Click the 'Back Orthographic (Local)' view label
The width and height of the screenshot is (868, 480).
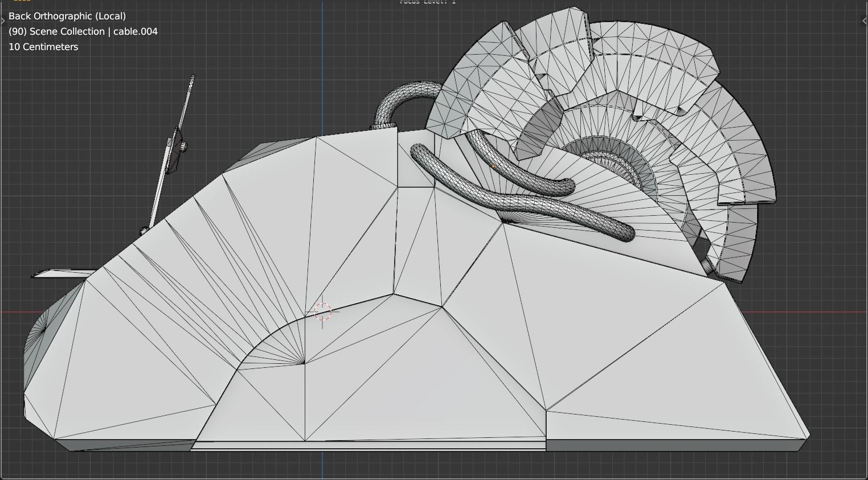67,16
